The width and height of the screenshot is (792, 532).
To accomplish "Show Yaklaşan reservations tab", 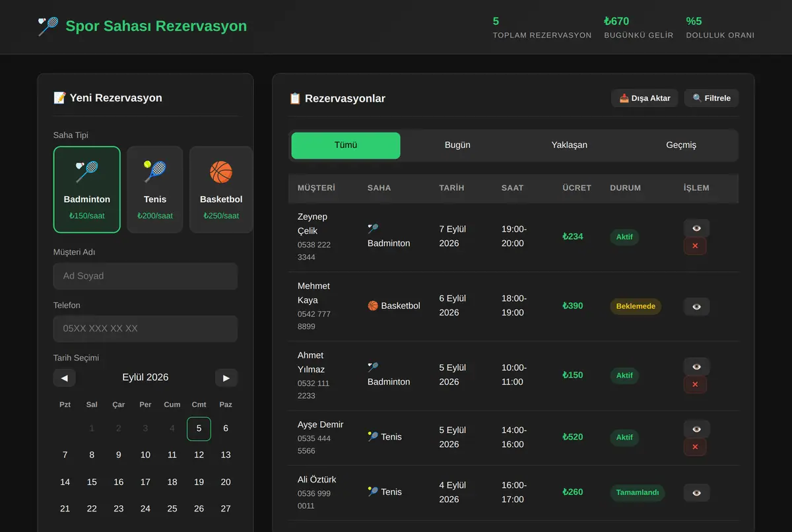I will (x=570, y=145).
